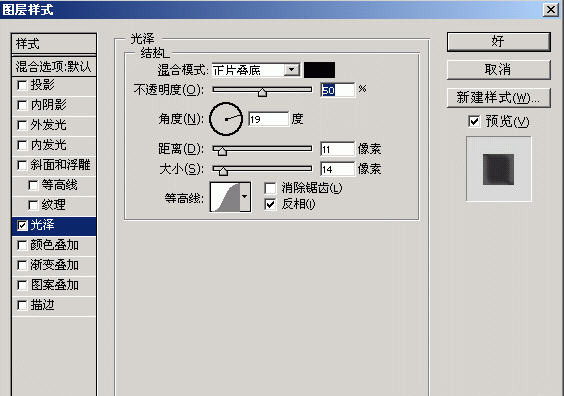Select the 投影 label in styles list
The width and height of the screenshot is (564, 396).
point(42,85)
